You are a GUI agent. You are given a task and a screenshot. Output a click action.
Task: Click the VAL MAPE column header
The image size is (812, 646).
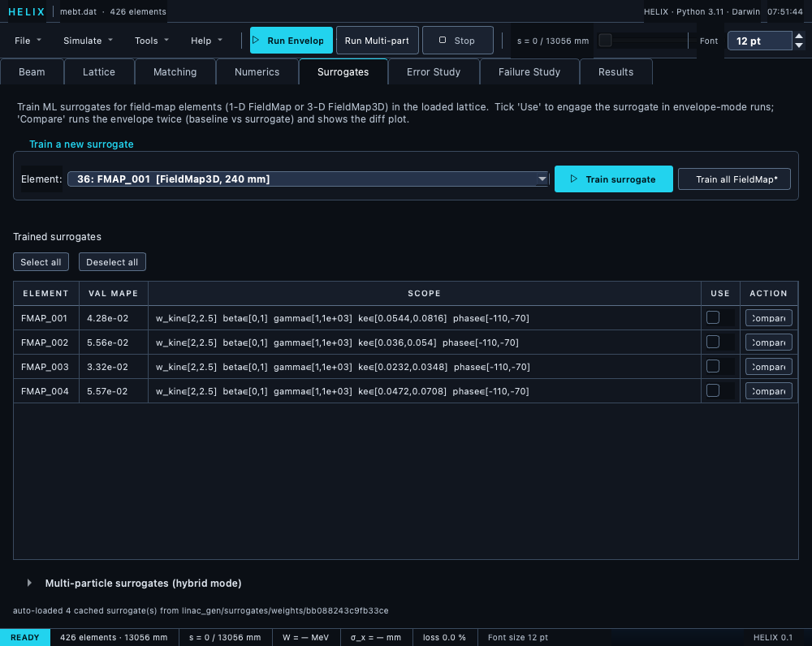pos(114,294)
